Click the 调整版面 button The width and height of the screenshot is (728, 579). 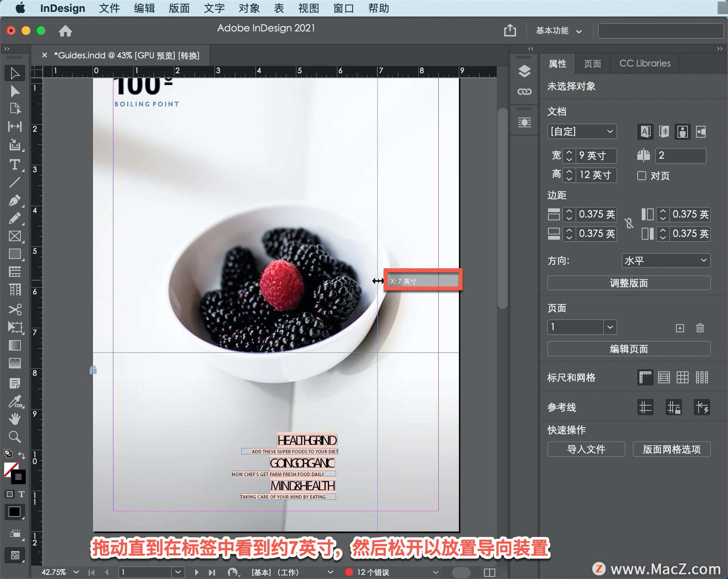pos(629,283)
